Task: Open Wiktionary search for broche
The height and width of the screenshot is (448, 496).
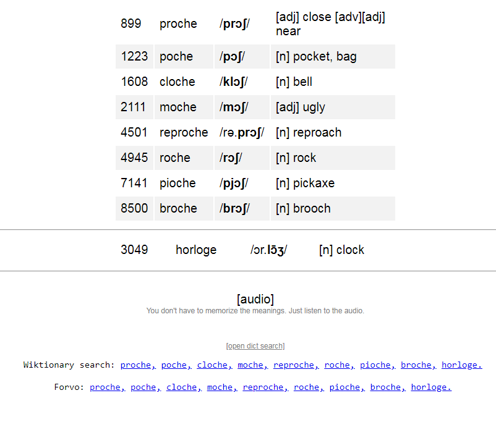Action: pos(419,365)
